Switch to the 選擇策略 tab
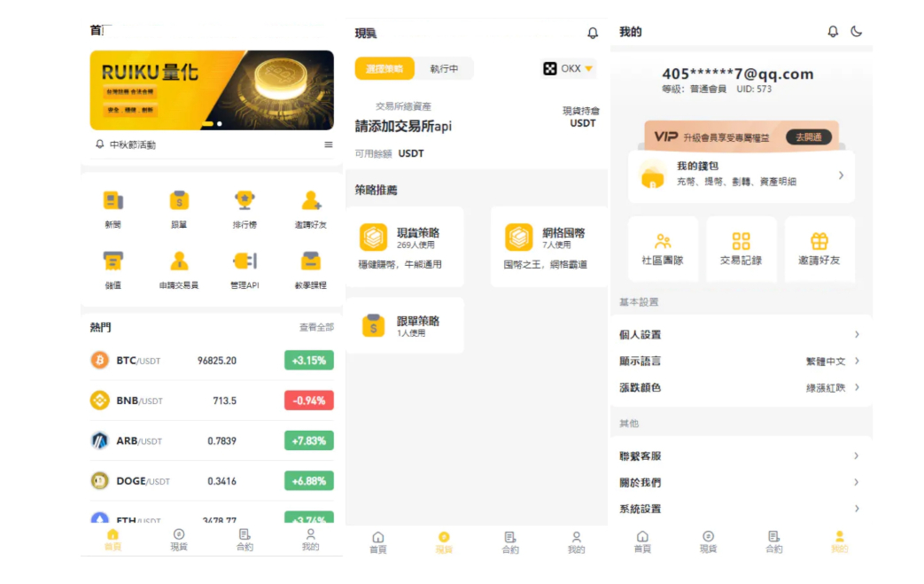924x584 pixels. pyautogui.click(x=384, y=68)
